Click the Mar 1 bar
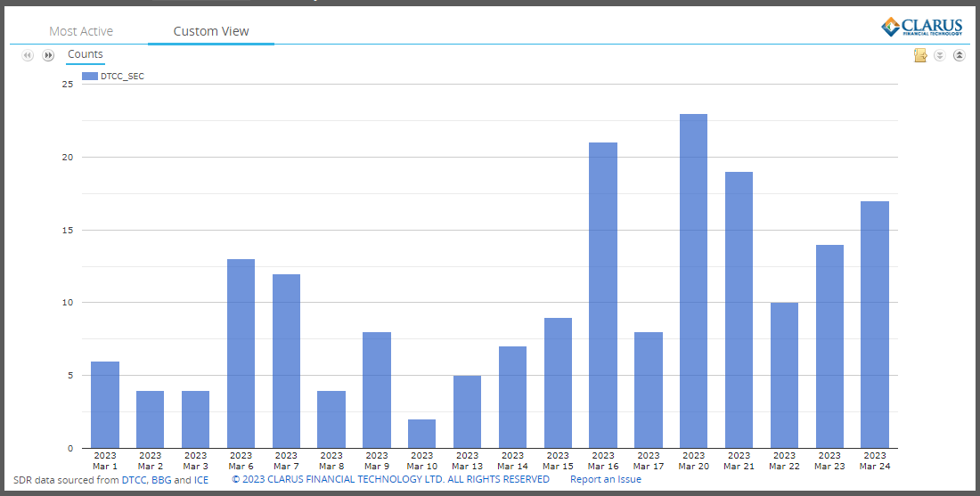Image resolution: width=980 pixels, height=496 pixels. pyautogui.click(x=105, y=405)
